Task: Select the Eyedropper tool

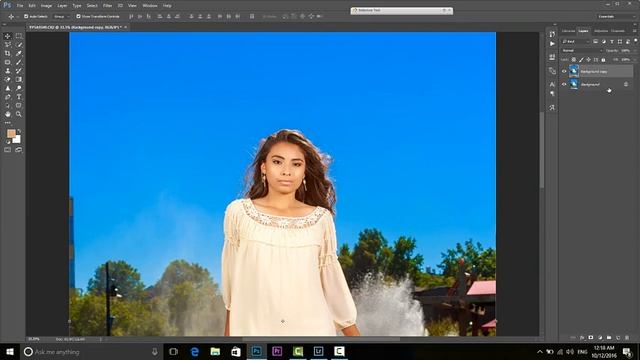Action: coord(19,53)
